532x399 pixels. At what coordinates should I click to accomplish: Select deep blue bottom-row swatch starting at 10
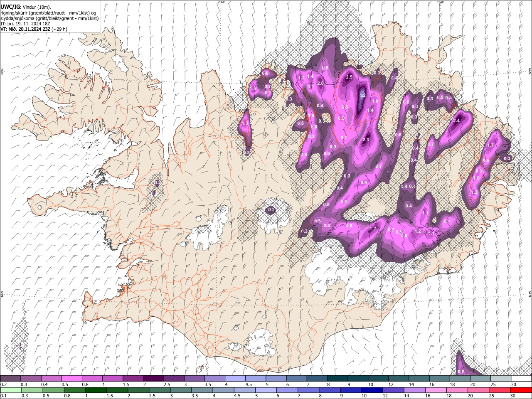coord(372,390)
